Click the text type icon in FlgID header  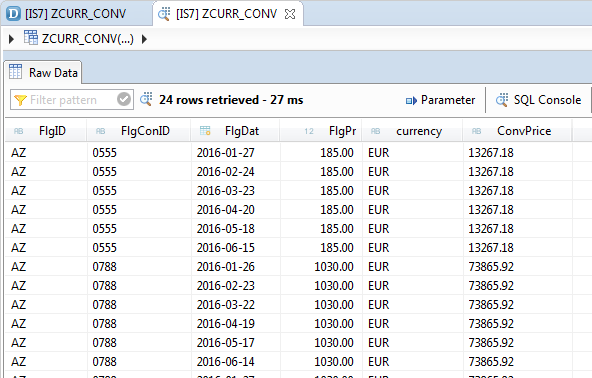pyautogui.click(x=18, y=131)
